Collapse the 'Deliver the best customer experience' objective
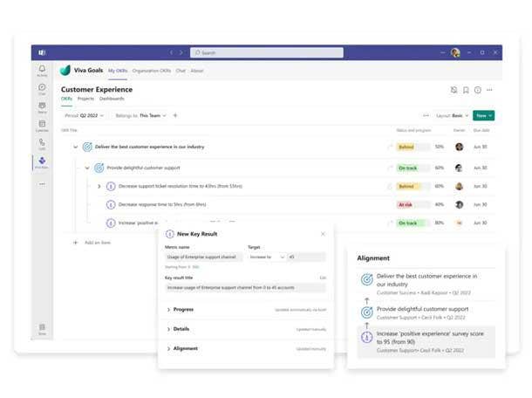The height and width of the screenshot is (398, 532). tap(76, 147)
